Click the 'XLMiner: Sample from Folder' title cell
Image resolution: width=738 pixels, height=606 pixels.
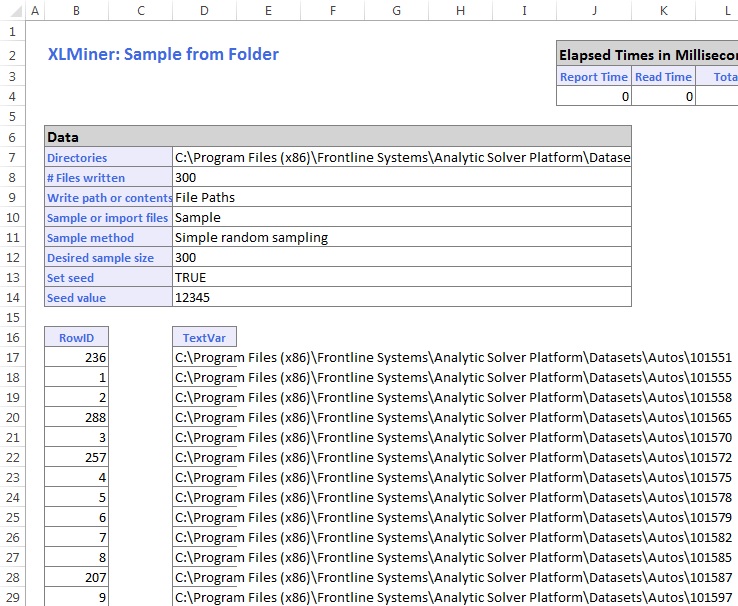(163, 55)
